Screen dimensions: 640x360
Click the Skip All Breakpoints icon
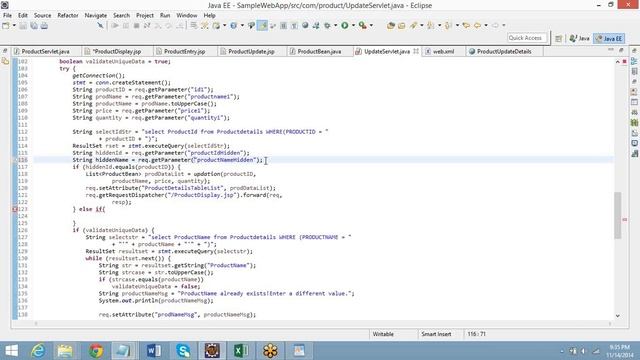pyautogui.click(x=100, y=25)
